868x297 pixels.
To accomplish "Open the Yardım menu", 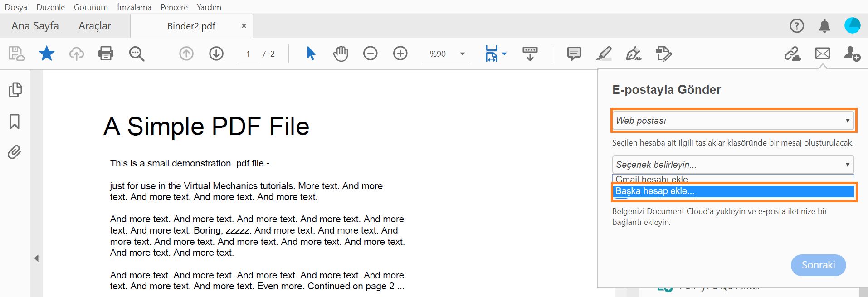I will point(209,7).
